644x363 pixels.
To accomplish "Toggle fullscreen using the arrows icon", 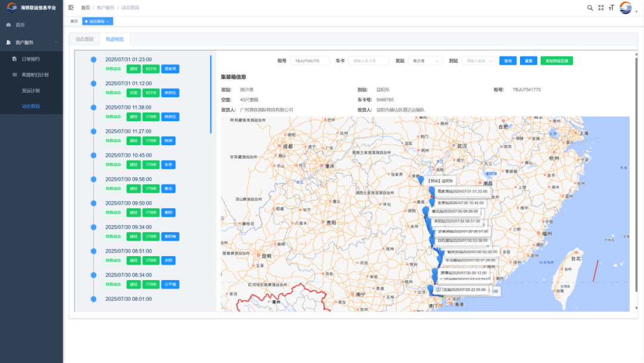I will (x=601, y=8).
